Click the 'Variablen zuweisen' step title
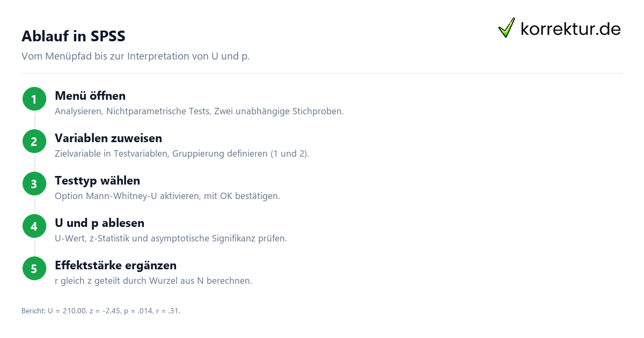This screenshot has height=338, width=644. click(x=108, y=138)
